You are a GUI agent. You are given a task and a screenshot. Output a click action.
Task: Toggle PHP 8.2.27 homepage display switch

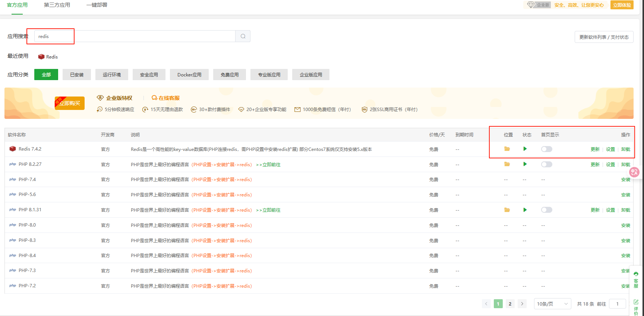pos(547,164)
